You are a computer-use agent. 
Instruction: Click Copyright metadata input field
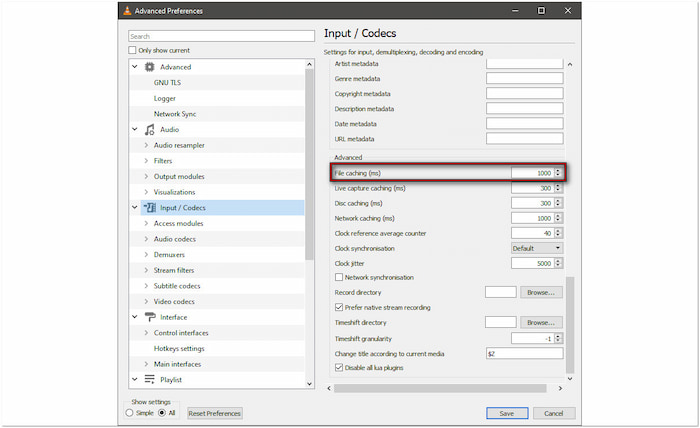click(x=525, y=93)
